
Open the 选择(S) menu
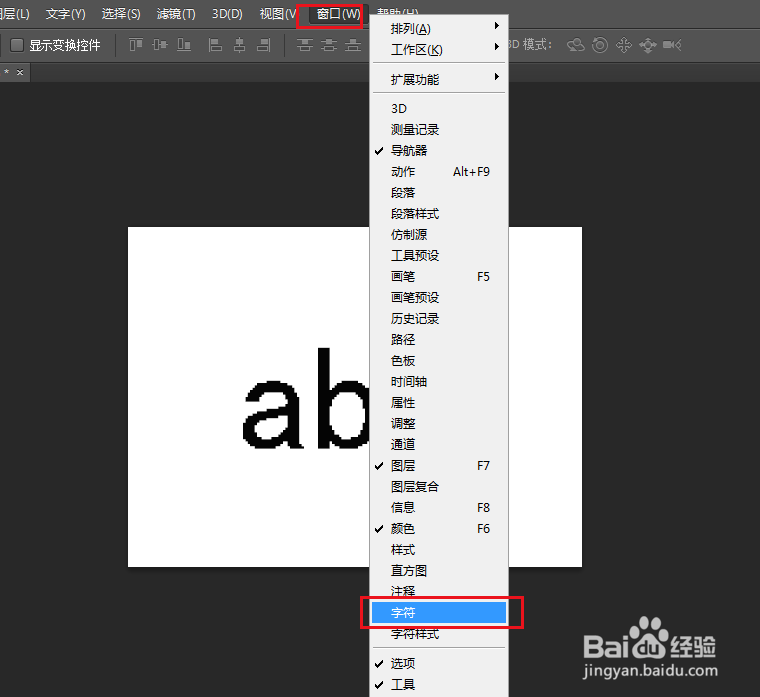[121, 14]
